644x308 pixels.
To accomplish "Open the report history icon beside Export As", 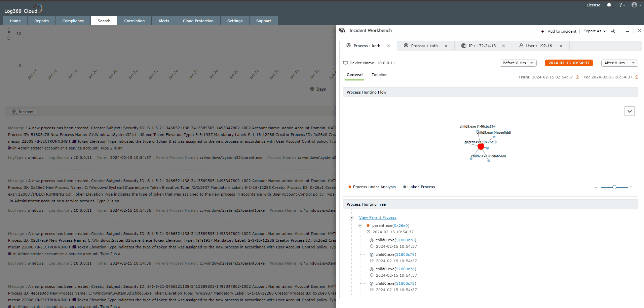I will [x=613, y=31].
